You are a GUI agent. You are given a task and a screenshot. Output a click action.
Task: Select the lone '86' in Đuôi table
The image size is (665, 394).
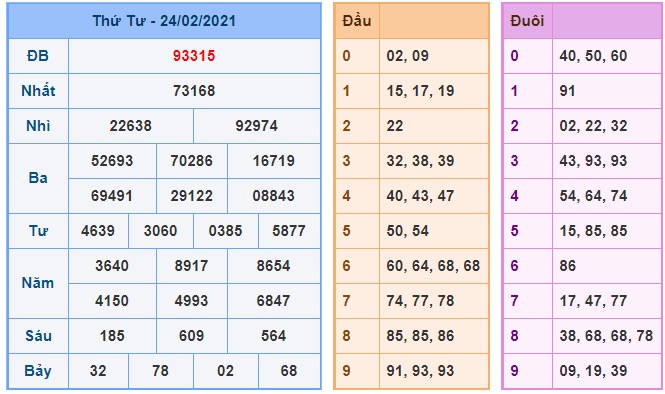568,265
